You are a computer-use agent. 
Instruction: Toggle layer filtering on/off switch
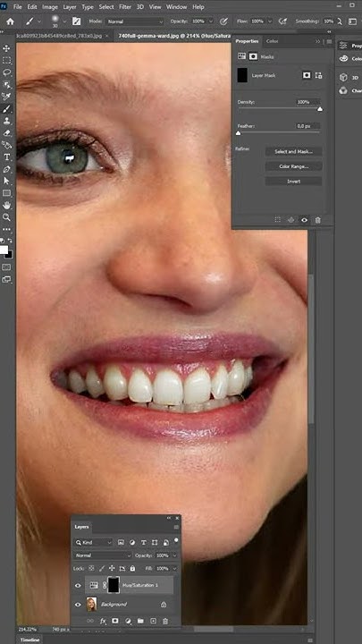coord(176,540)
